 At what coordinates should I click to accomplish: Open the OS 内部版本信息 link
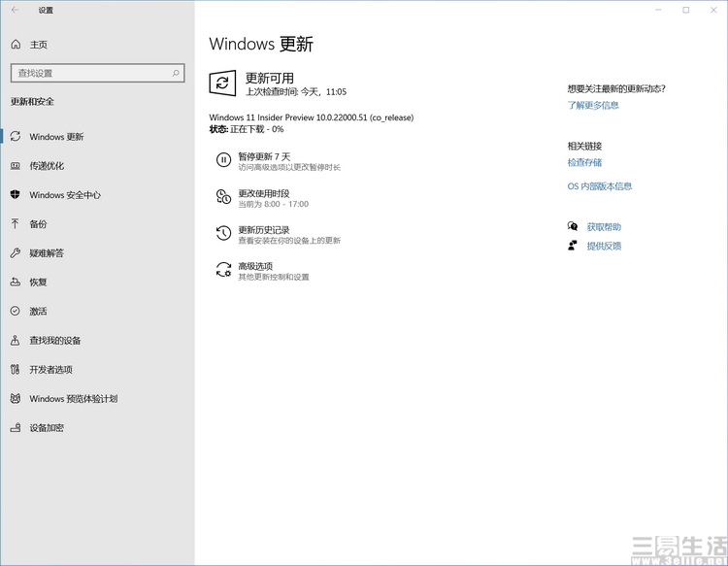600,186
